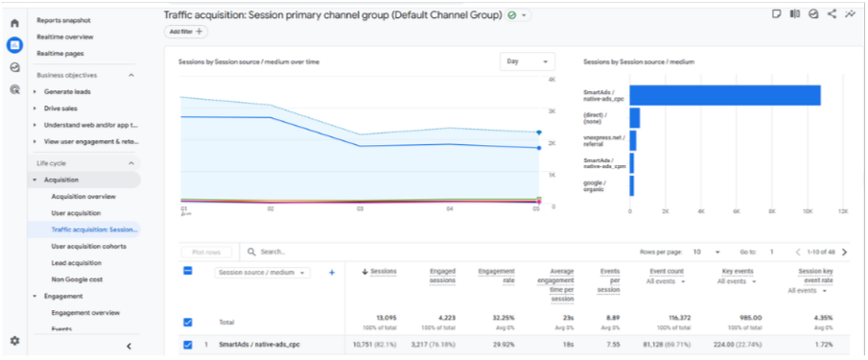Click the (direct) / (none) chart bar
The height and width of the screenshot is (360, 868).
[635, 118]
